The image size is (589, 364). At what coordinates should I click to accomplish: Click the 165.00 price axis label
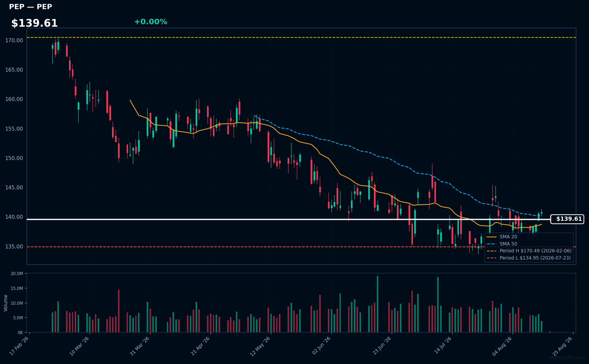pos(14,70)
